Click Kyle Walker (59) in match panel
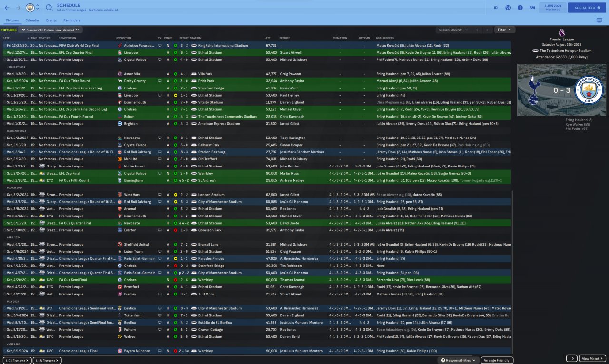 (577, 124)
